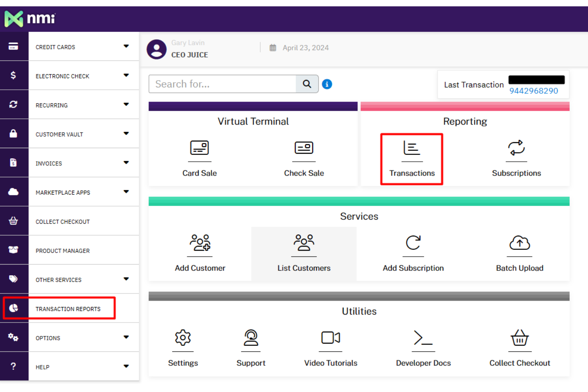Select Product Manager in the sidebar
Viewport: 588px width, 392px height.
tap(63, 251)
